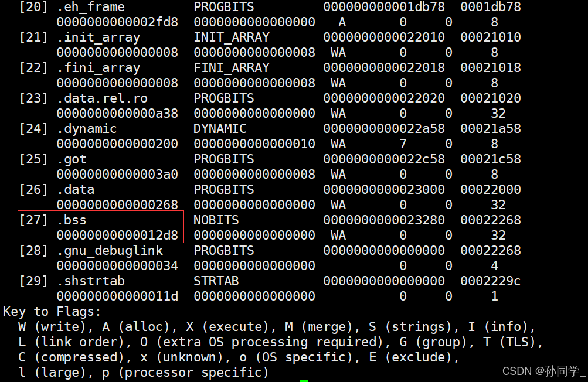Click size 0000000000000034
Image resolution: width=588 pixels, height=382 pixels.
tap(117, 266)
